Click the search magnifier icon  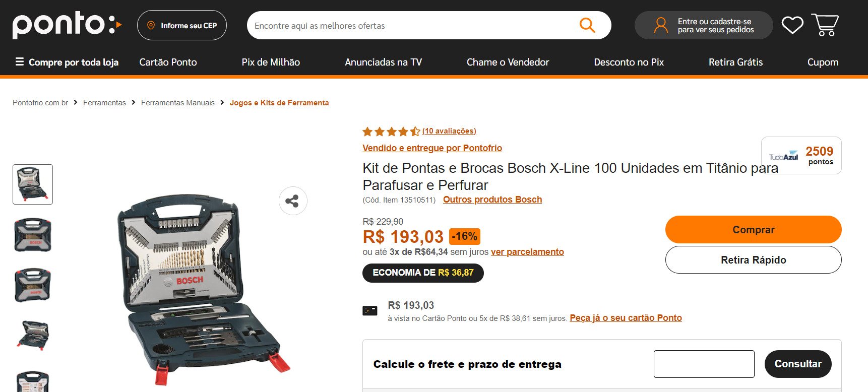587,25
